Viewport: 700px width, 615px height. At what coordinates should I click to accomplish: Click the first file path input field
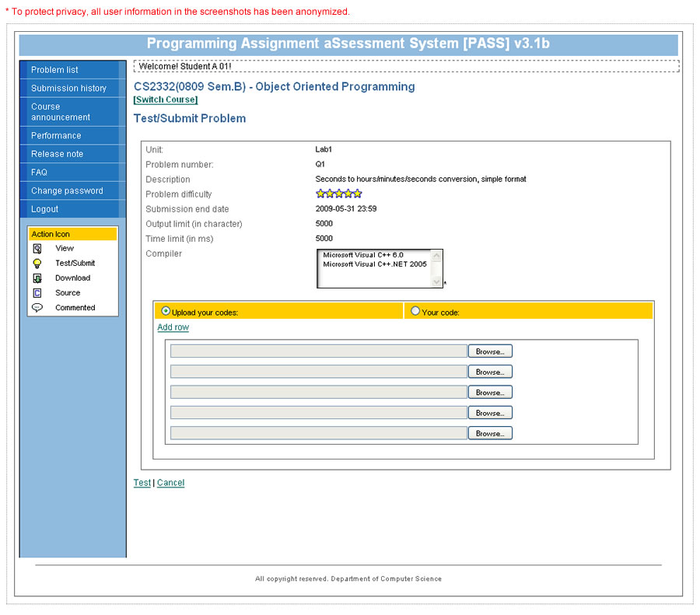(x=318, y=351)
